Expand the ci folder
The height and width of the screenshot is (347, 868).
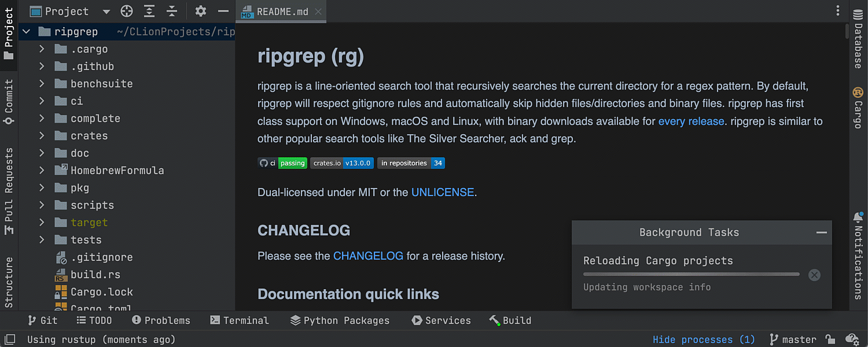tap(42, 101)
